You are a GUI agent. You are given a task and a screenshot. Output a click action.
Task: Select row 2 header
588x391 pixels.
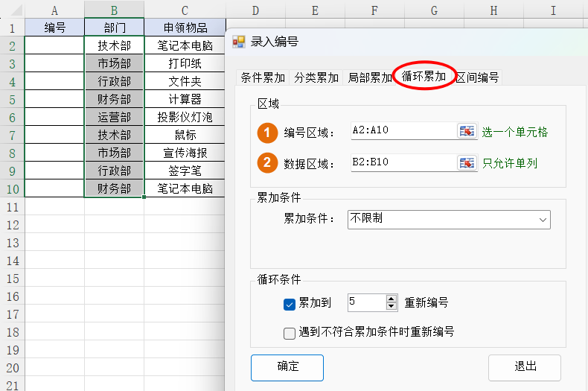click(13, 45)
